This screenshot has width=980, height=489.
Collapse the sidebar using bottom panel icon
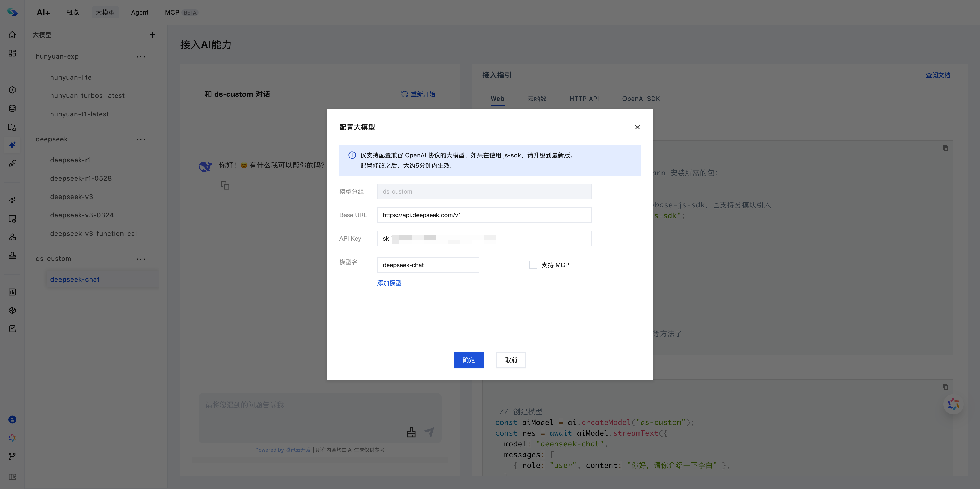pos(12,477)
